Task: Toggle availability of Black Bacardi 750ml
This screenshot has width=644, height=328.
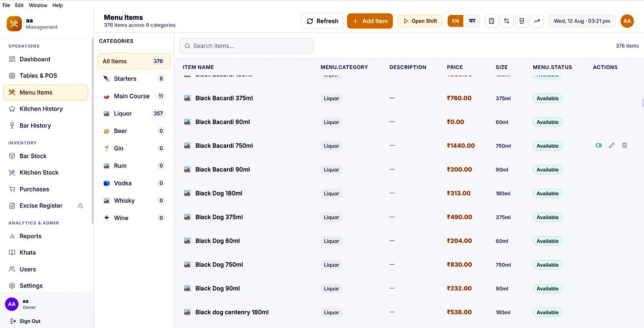Action: [599, 145]
